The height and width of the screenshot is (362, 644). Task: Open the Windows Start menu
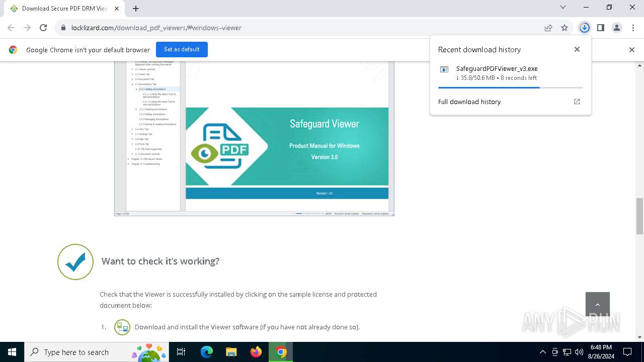click(12, 352)
